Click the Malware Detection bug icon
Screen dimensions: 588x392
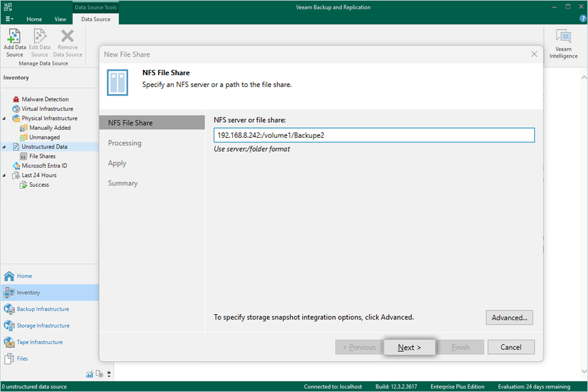[x=16, y=99]
